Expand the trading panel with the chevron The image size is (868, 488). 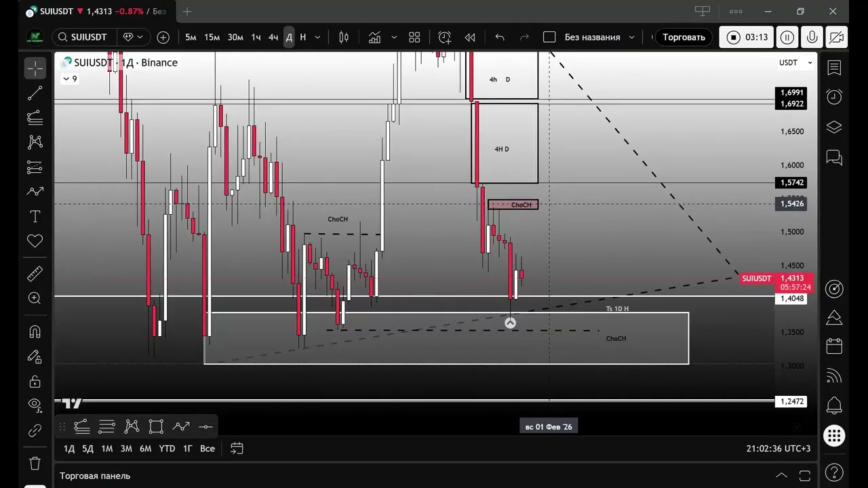[781, 476]
